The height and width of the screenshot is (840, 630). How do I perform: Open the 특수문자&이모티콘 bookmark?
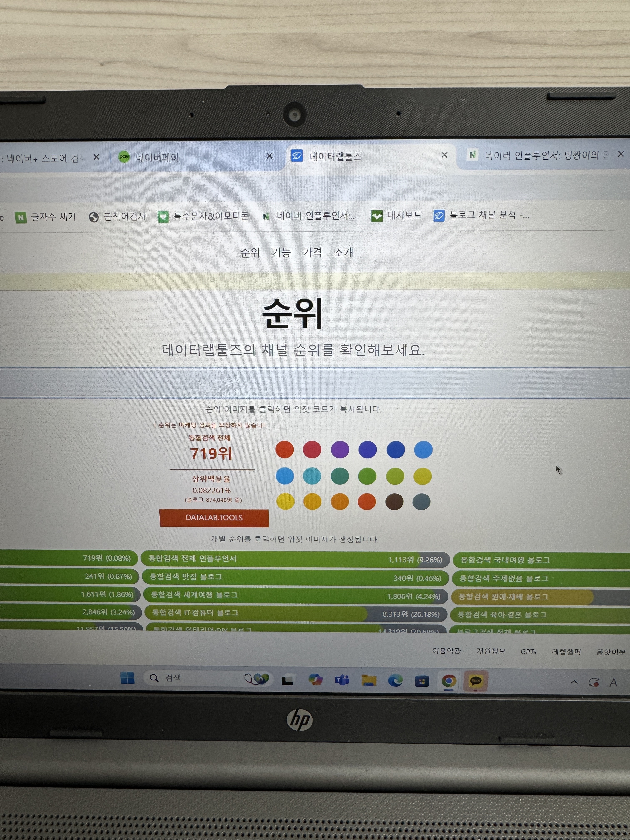tap(204, 216)
